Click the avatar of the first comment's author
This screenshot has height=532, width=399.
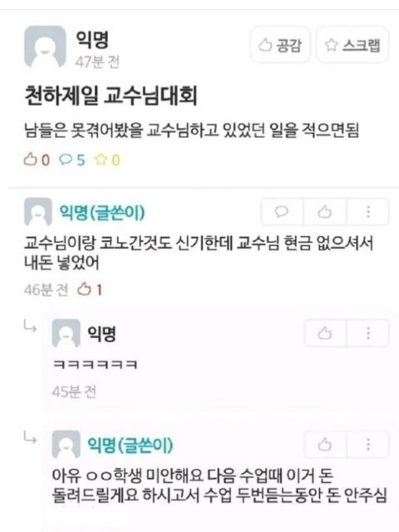point(38,212)
